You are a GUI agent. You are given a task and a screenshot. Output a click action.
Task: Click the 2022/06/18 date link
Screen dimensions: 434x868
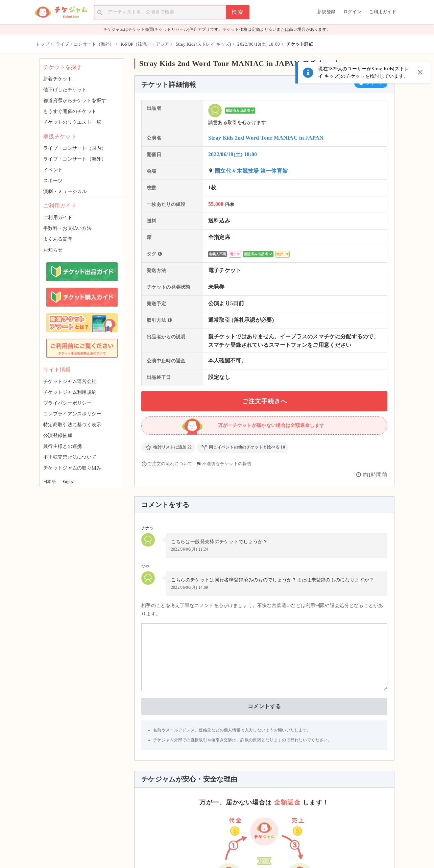(233, 154)
